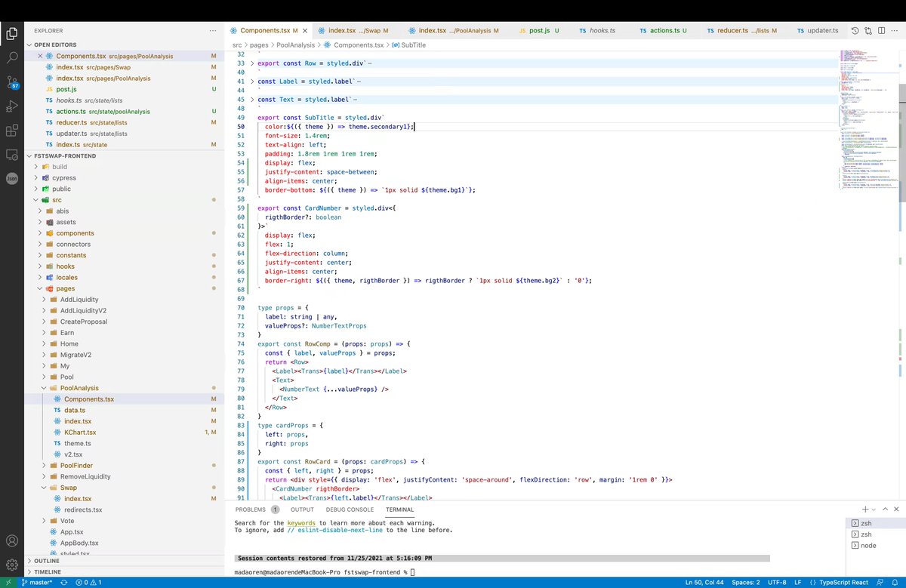Open the Run and Debug view
The height and width of the screenshot is (588, 906).
tap(12, 106)
